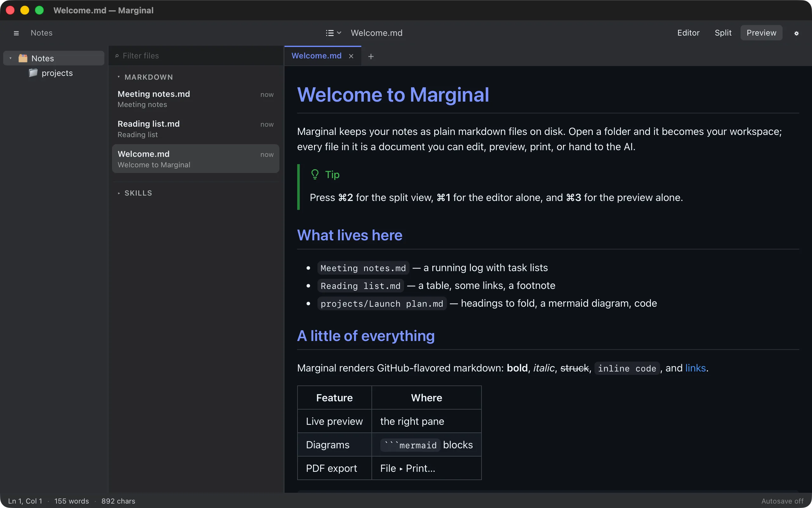Click the PDF export table cell
The image size is (812, 508).
(x=334, y=468)
